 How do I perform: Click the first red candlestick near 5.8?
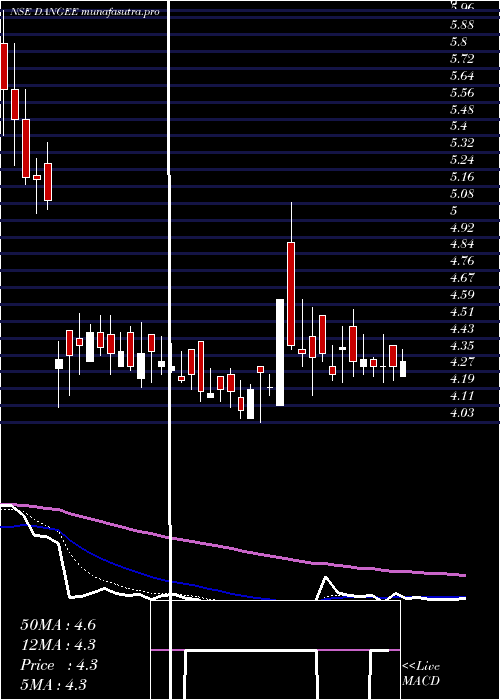4,66
